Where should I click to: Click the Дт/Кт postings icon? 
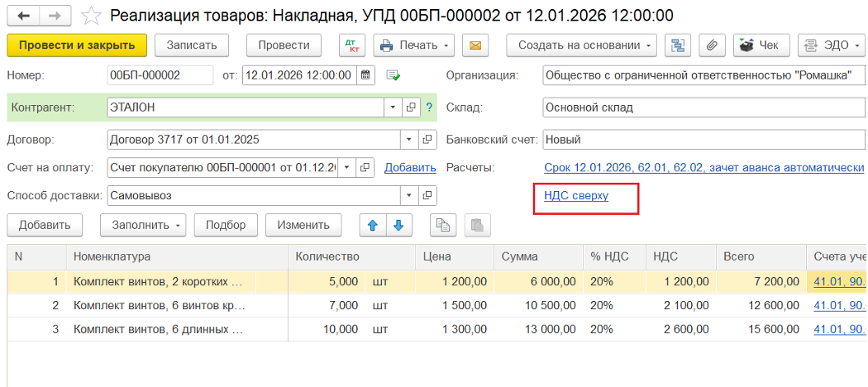pyautogui.click(x=351, y=45)
